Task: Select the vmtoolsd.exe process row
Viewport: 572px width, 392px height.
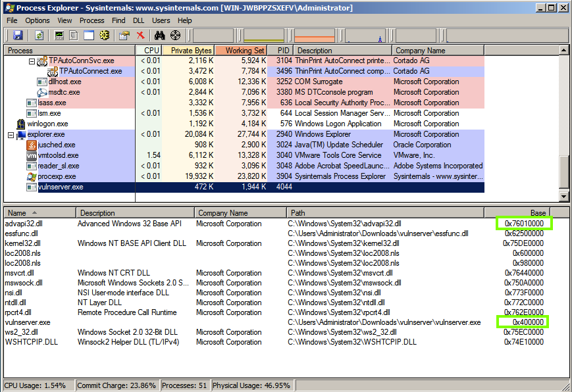Action: [x=58, y=156]
